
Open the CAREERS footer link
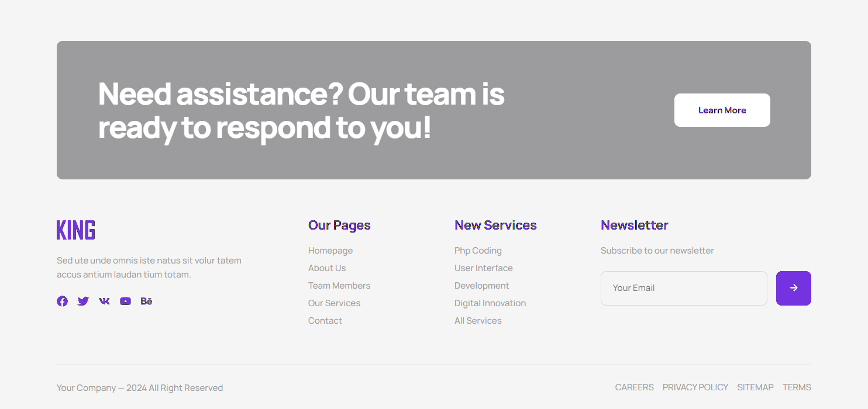(634, 387)
